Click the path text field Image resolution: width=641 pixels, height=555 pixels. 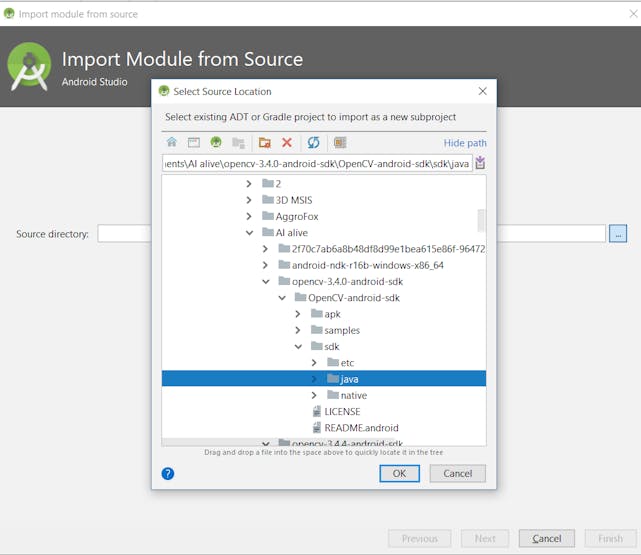(317, 163)
